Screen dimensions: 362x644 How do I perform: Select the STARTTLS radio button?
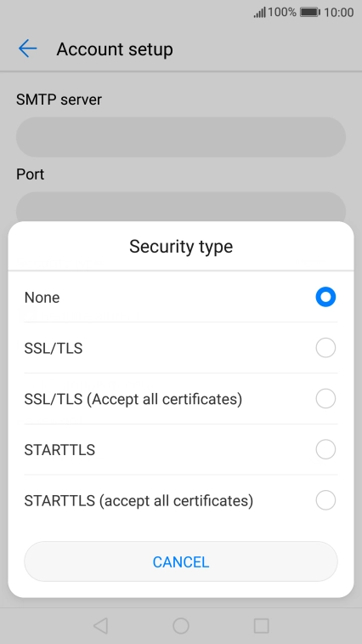pyautogui.click(x=325, y=449)
